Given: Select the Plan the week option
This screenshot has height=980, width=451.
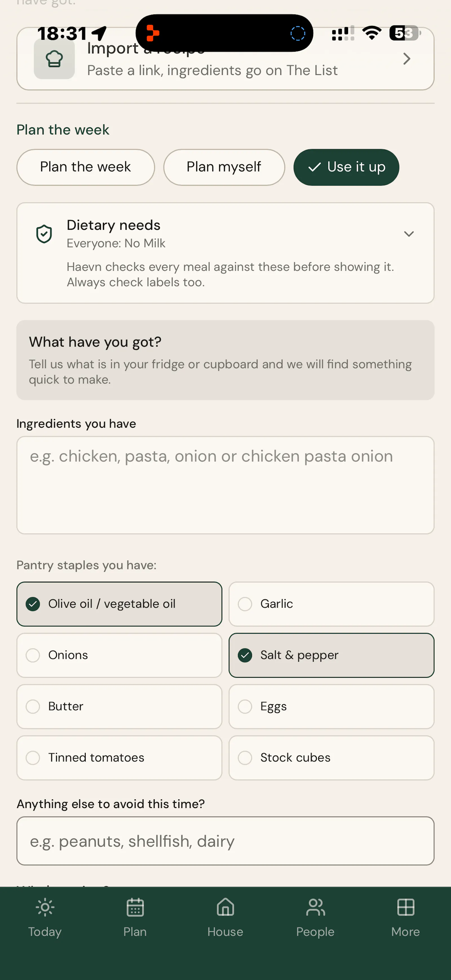Looking at the screenshot, I should tap(86, 167).
